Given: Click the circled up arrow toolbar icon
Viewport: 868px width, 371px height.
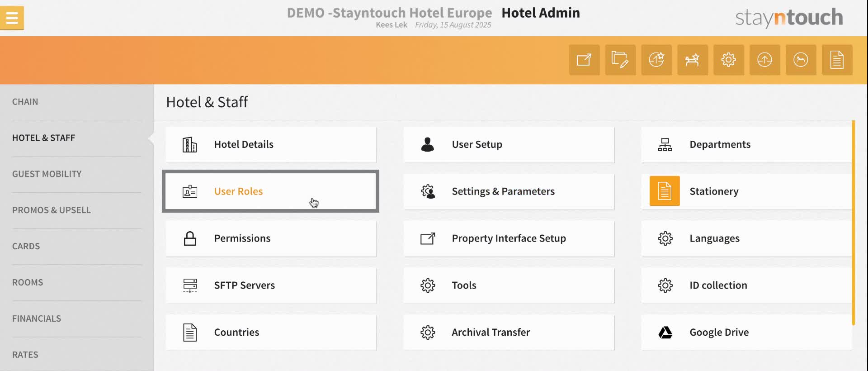Looking at the screenshot, I should (x=765, y=60).
